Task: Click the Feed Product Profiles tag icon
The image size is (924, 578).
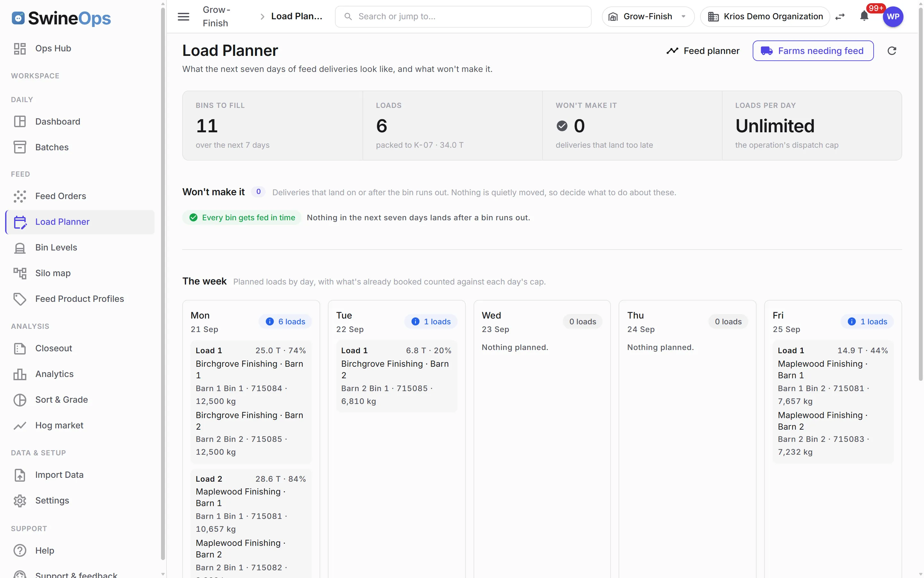Action: pos(20,299)
